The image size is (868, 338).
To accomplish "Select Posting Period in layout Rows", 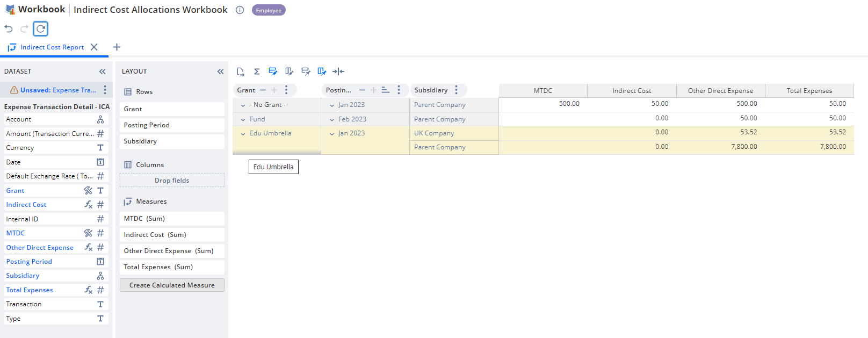I will pos(172,125).
